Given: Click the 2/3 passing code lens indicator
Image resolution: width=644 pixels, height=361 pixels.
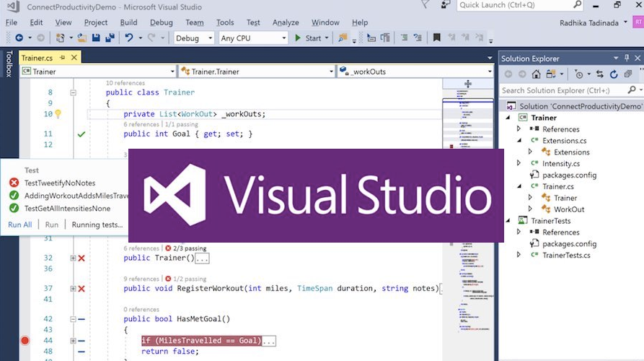Looking at the screenshot, I should click(185, 248).
